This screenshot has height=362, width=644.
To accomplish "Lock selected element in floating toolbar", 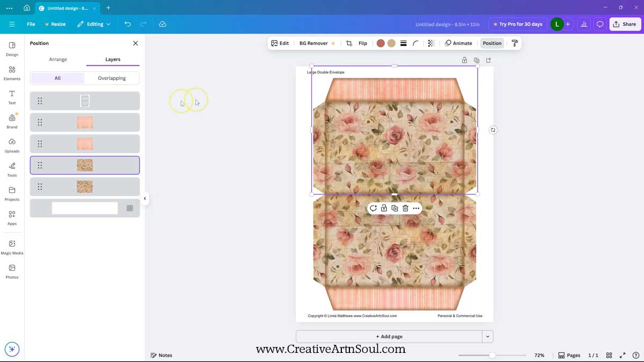I will [x=384, y=208].
